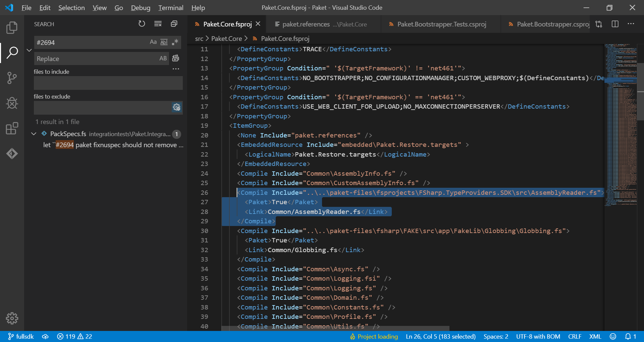Screen dimensions: 644x342
Task: Clear all search results
Action: click(x=158, y=24)
